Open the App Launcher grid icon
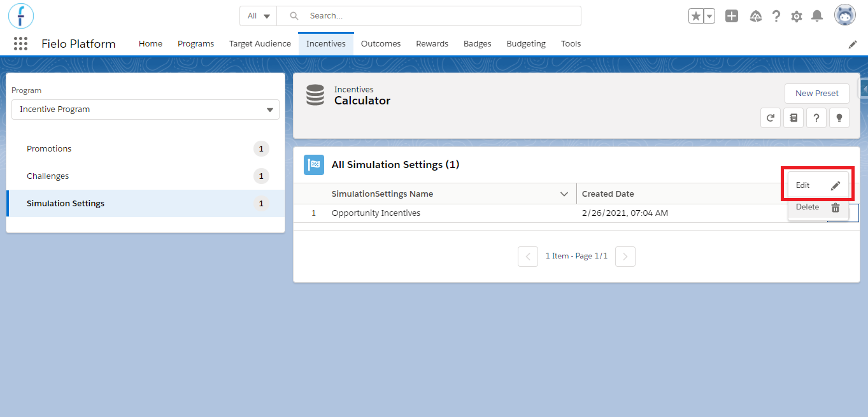This screenshot has height=417, width=868. point(20,44)
